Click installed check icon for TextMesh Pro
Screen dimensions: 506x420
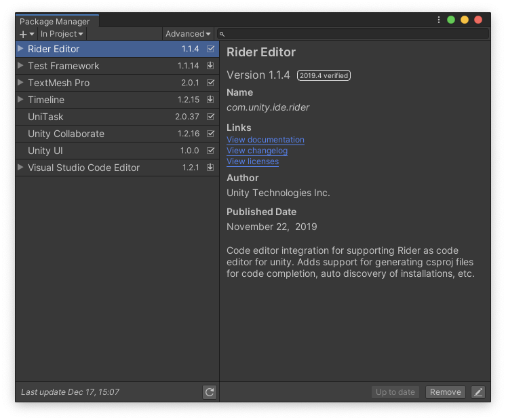pyautogui.click(x=210, y=83)
